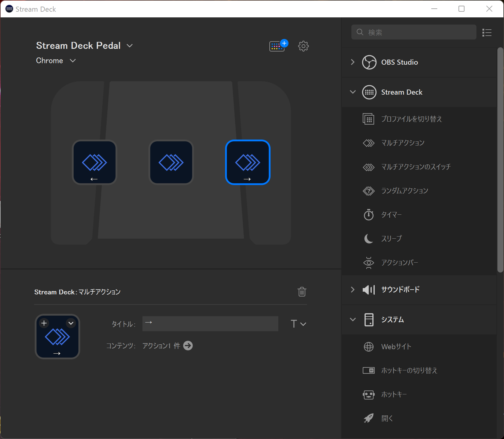Screen dimensions: 504x439
Task: Click the magnifier icon in search box
Action: (x=360, y=32)
